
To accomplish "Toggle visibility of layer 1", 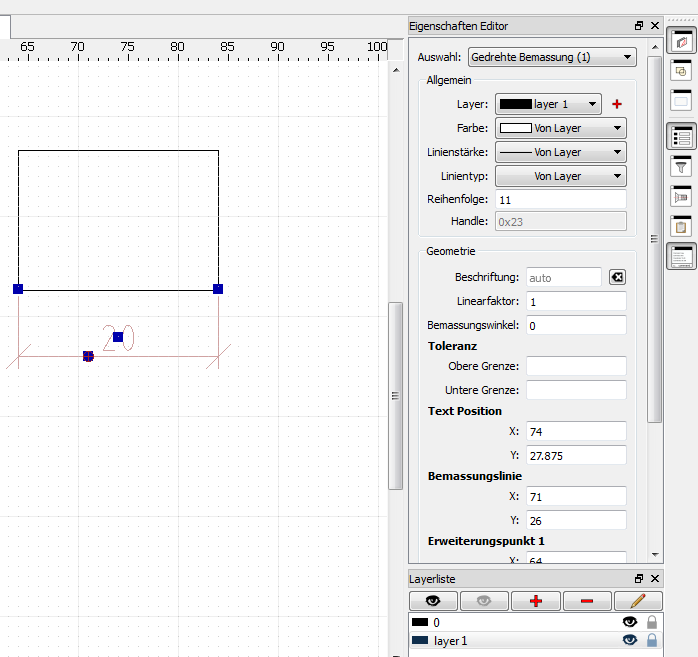I will 630,641.
